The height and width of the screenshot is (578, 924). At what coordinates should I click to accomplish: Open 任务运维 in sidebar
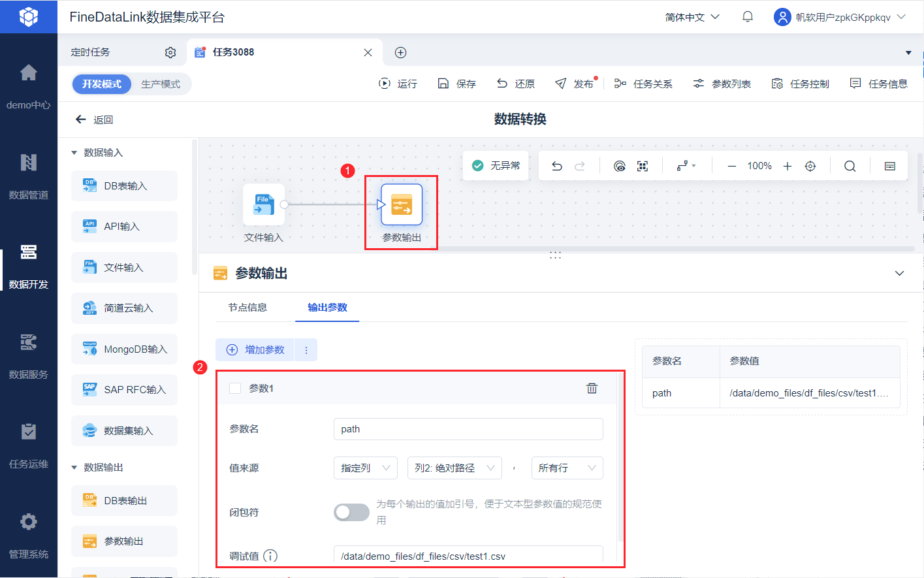point(28,445)
